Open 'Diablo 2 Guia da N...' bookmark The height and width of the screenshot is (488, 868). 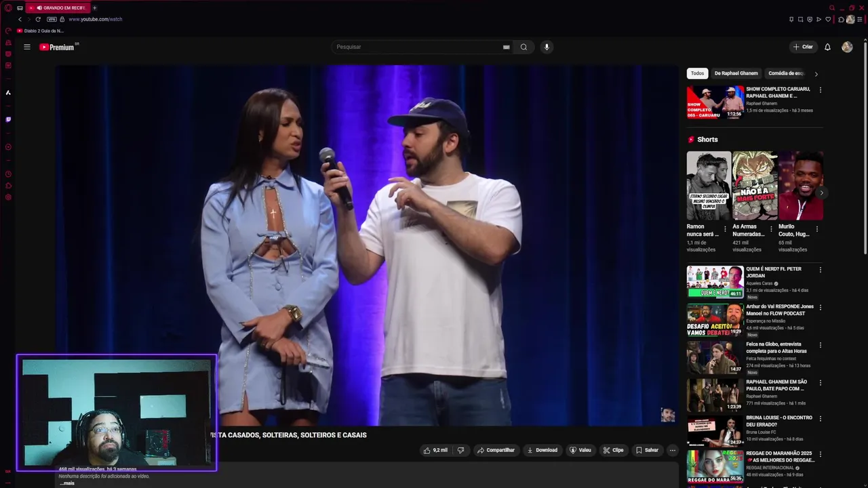[41, 30]
